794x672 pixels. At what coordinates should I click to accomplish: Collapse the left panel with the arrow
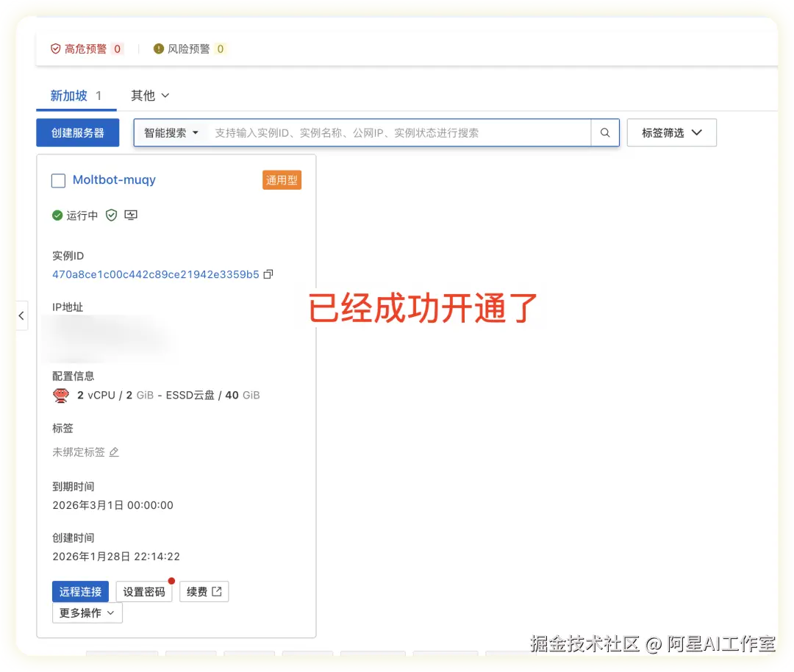(x=21, y=315)
